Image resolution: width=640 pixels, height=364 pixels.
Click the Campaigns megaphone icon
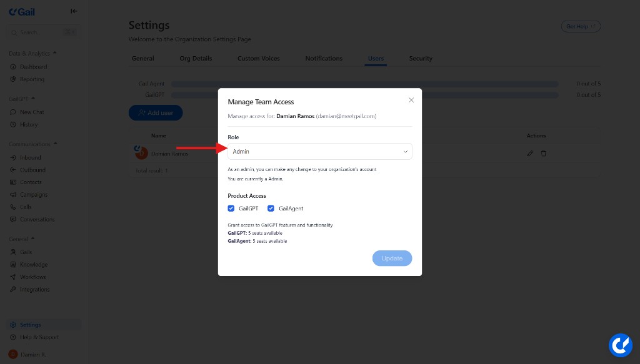tap(14, 194)
